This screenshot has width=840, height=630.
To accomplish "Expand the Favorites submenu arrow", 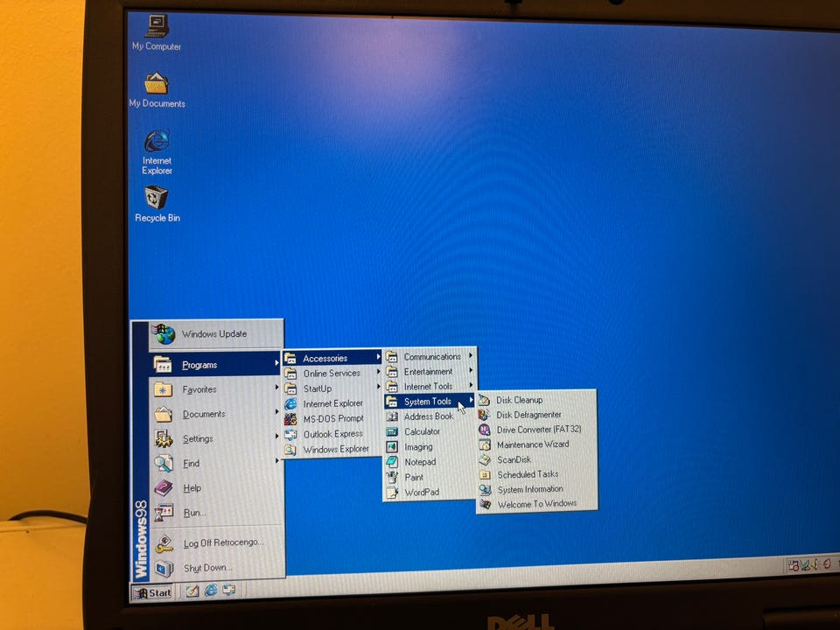I will [276, 388].
